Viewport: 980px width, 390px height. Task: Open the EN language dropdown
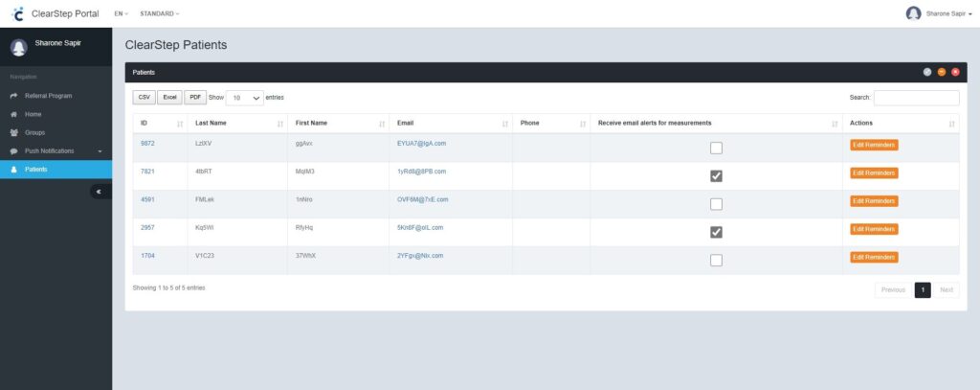pos(122,13)
